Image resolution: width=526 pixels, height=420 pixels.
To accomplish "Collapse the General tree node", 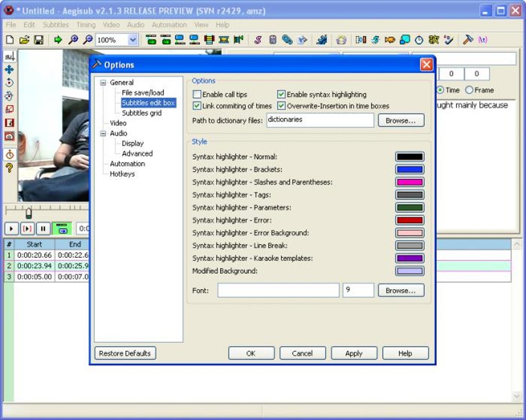I will coord(103,83).
